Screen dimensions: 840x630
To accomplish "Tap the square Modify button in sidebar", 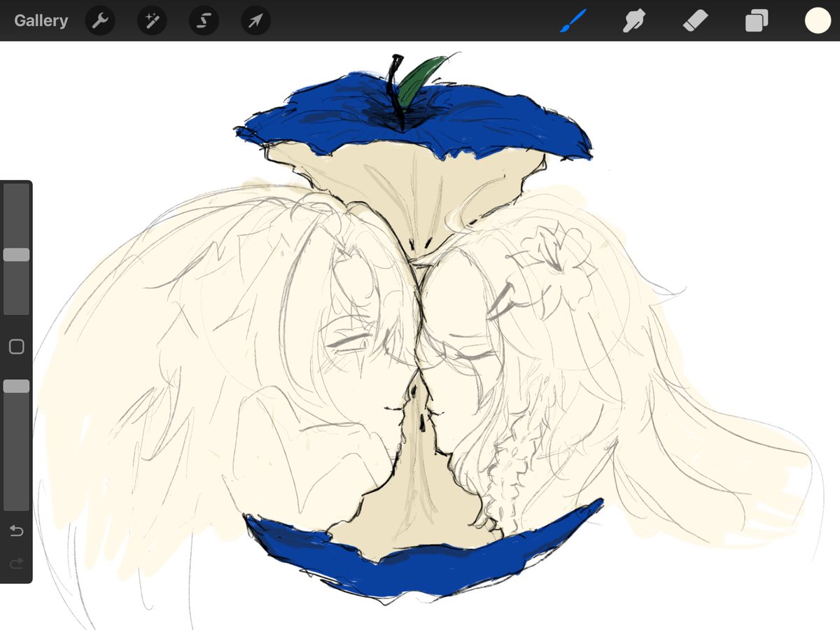I will tap(16, 346).
